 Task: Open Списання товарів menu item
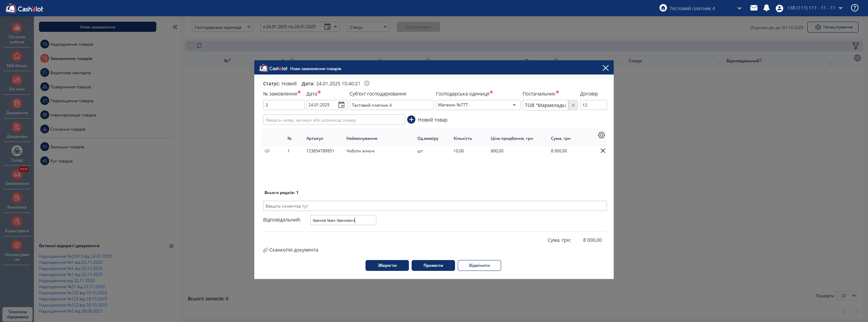[63, 129]
